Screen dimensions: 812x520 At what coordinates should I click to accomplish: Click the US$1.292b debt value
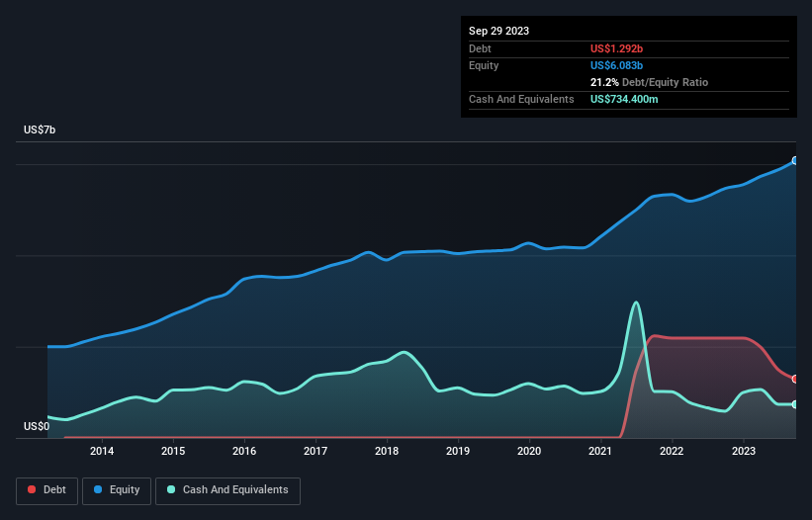click(616, 48)
